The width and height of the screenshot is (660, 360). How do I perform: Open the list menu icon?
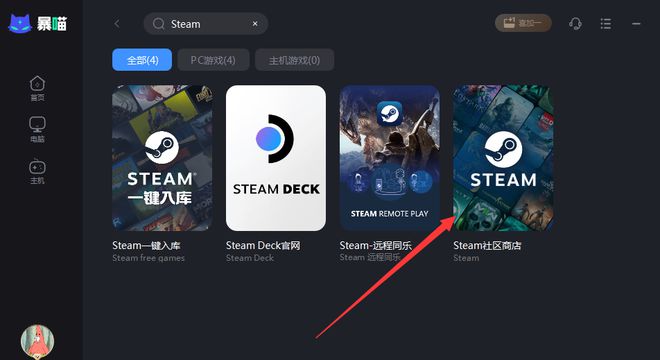coord(606,24)
